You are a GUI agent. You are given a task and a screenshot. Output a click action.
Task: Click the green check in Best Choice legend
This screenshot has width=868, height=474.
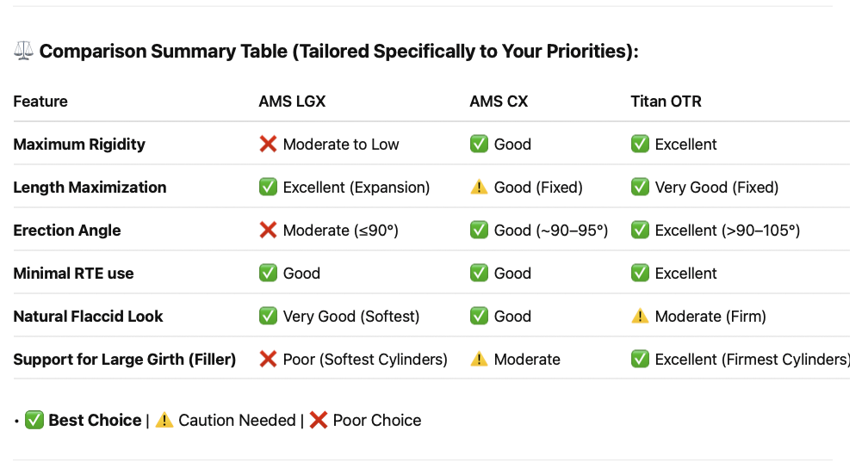(x=34, y=421)
